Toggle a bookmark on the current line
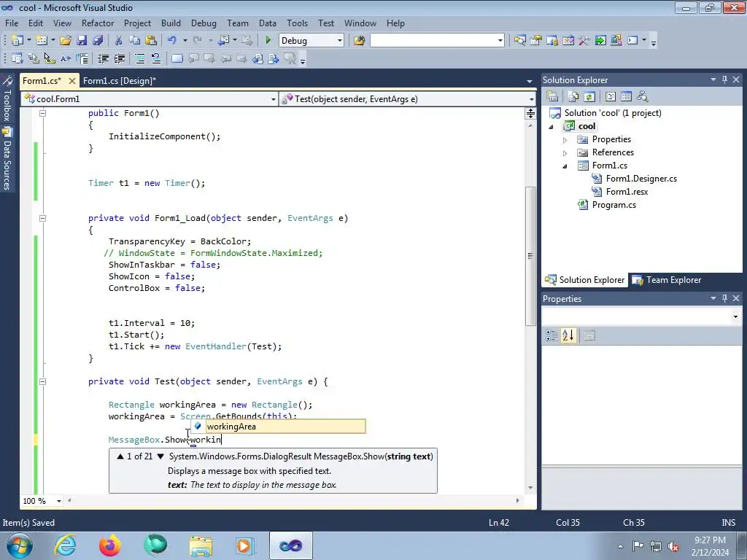This screenshot has height=560, width=747. tap(177, 58)
